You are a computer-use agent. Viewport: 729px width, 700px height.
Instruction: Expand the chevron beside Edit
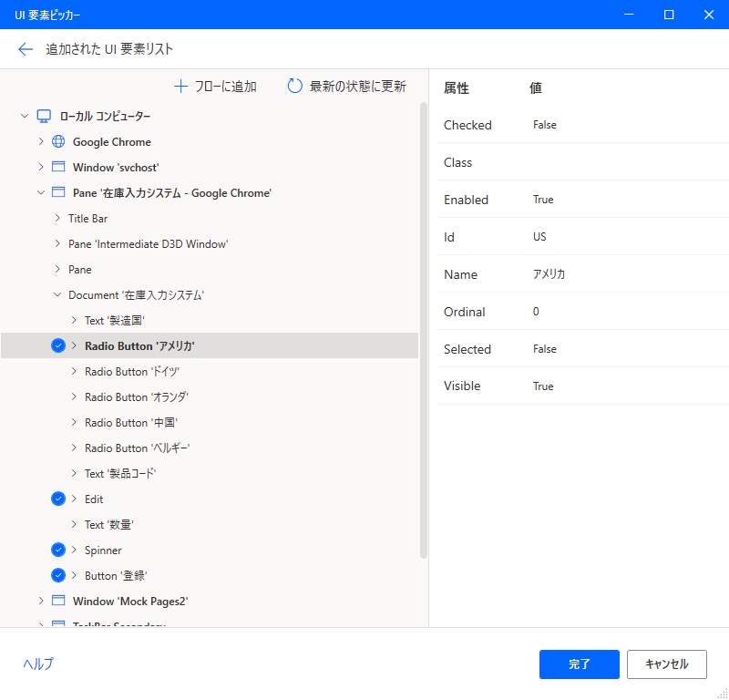pyautogui.click(x=74, y=499)
